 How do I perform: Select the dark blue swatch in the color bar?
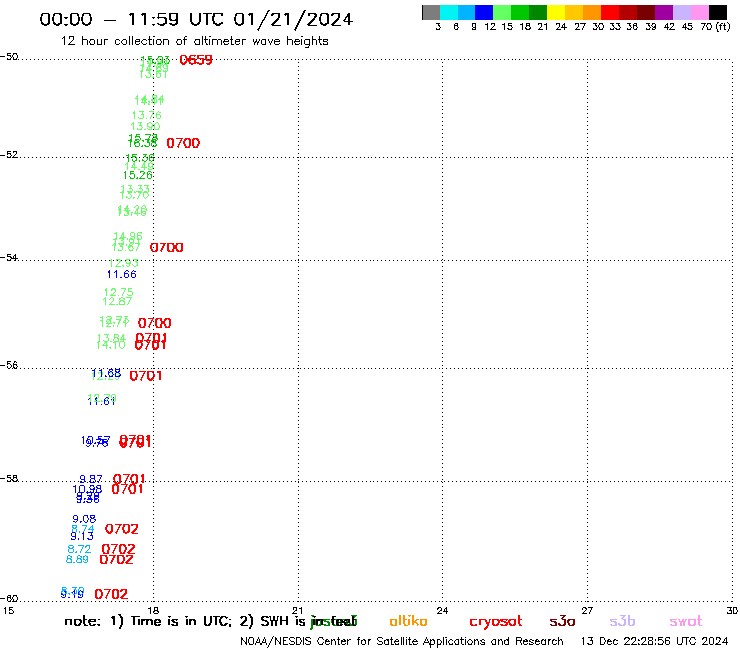484,13
